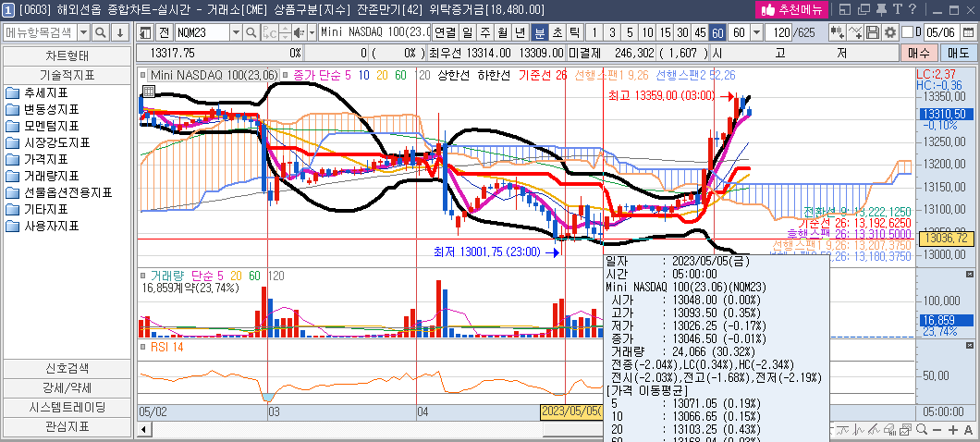
Task: Click the 전 button beside the symbol field
Action: click(164, 32)
